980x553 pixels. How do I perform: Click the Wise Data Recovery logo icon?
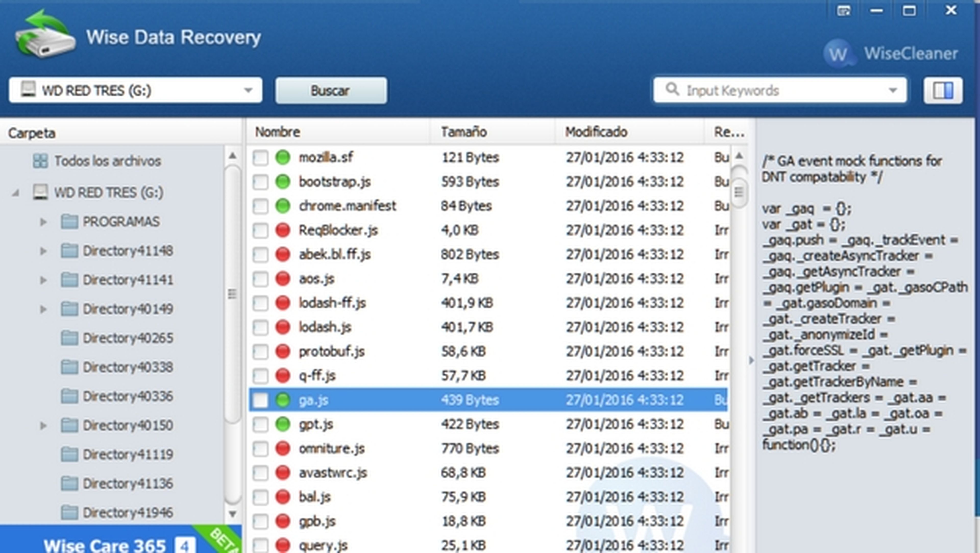point(45,35)
